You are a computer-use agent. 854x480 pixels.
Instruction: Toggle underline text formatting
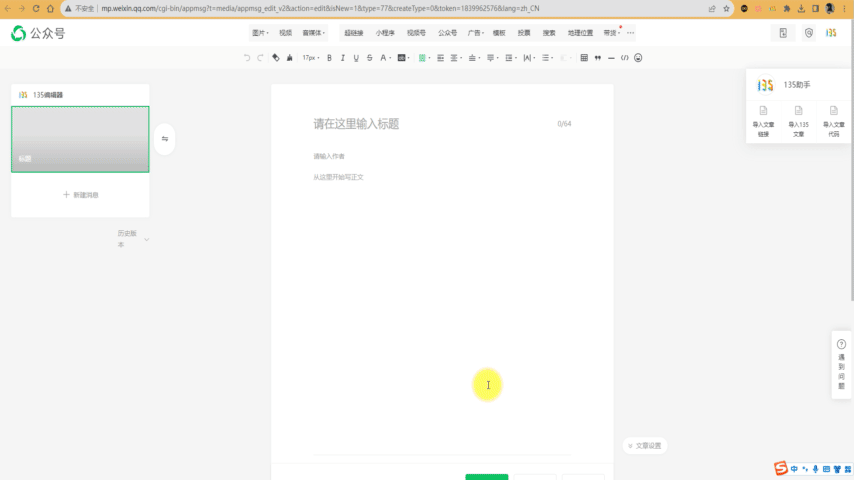pos(356,58)
